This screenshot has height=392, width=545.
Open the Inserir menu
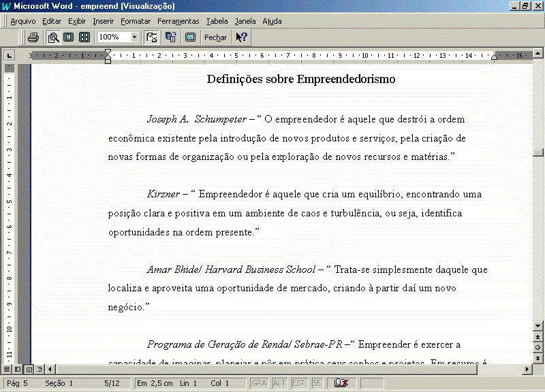point(104,21)
